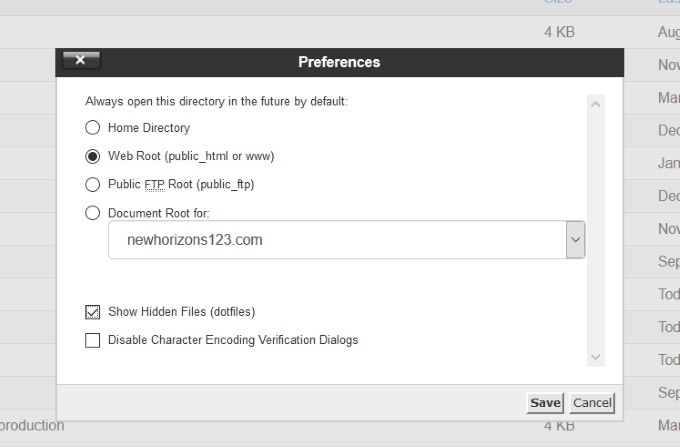680x447 pixels.
Task: Click the 'Jan' date in the background list
Action: [668, 163]
